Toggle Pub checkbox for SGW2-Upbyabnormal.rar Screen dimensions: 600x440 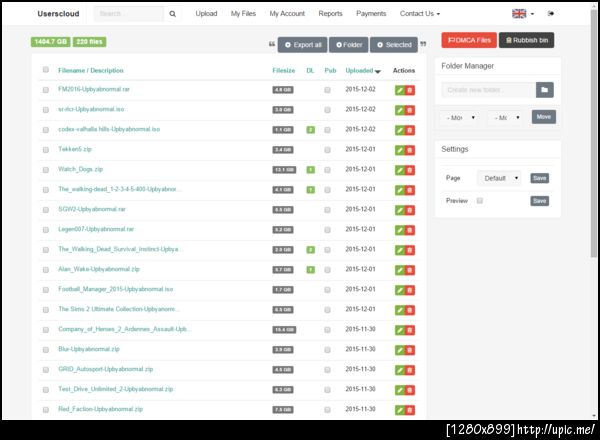pos(327,210)
